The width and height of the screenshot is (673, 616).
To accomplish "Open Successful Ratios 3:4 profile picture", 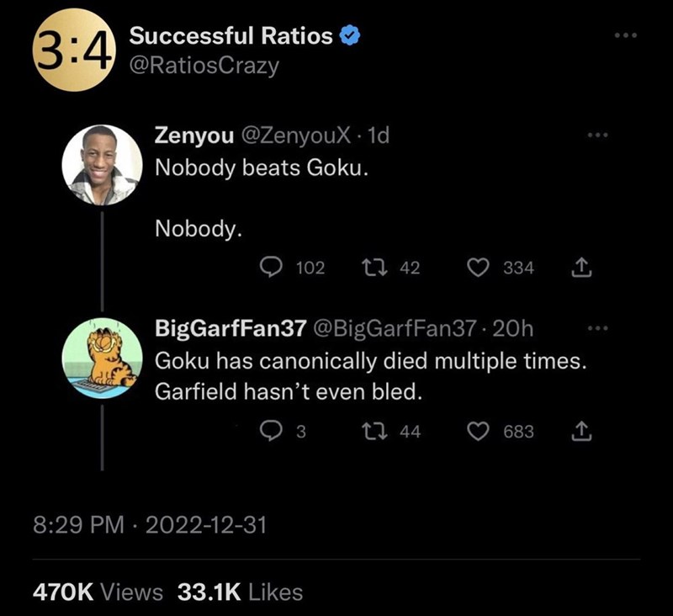I will 72,50.
